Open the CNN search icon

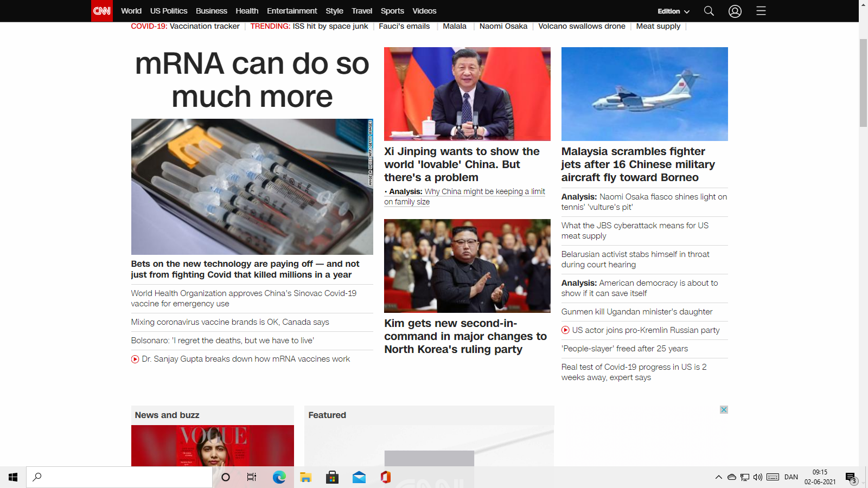point(709,11)
